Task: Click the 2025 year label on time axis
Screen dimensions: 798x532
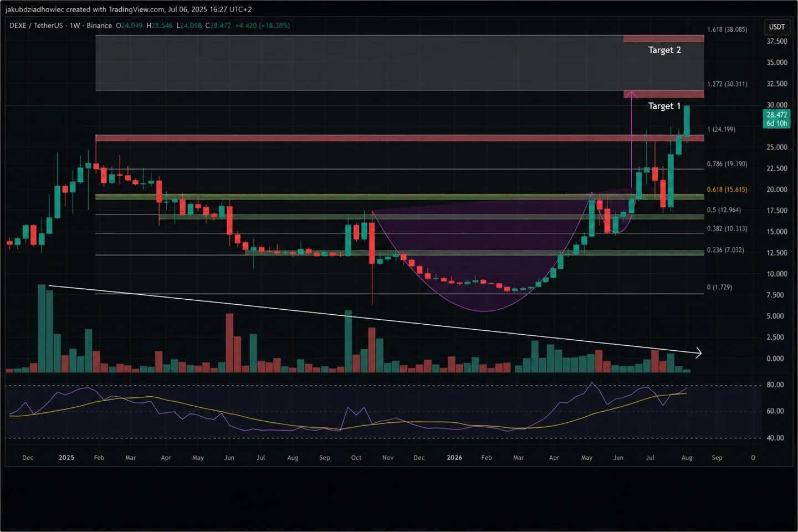Action: (x=66, y=458)
